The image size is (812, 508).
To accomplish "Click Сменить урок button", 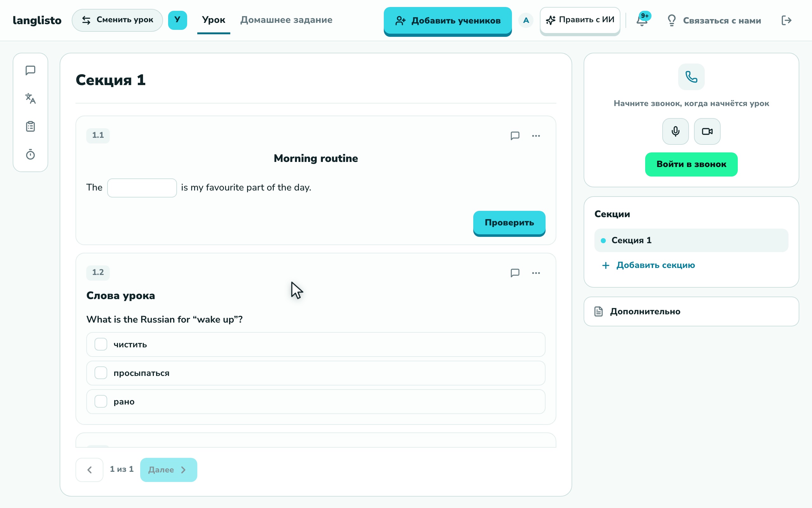I will tap(117, 20).
